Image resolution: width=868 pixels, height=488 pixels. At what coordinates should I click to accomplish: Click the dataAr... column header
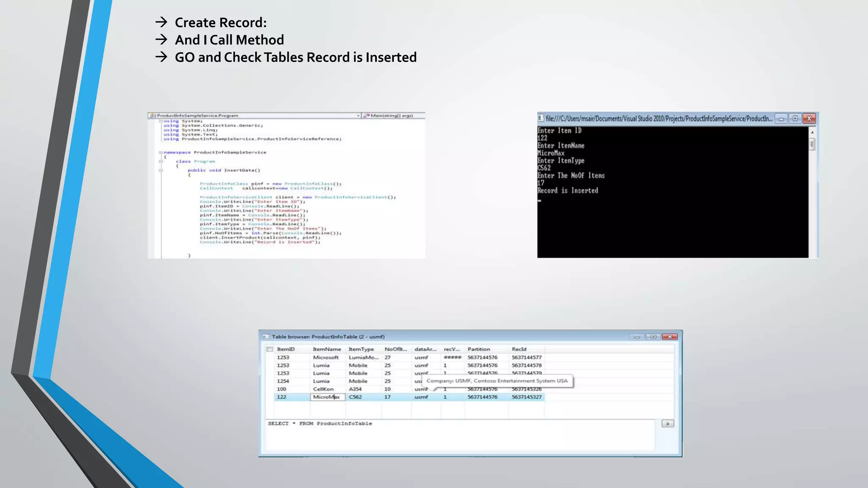click(426, 349)
